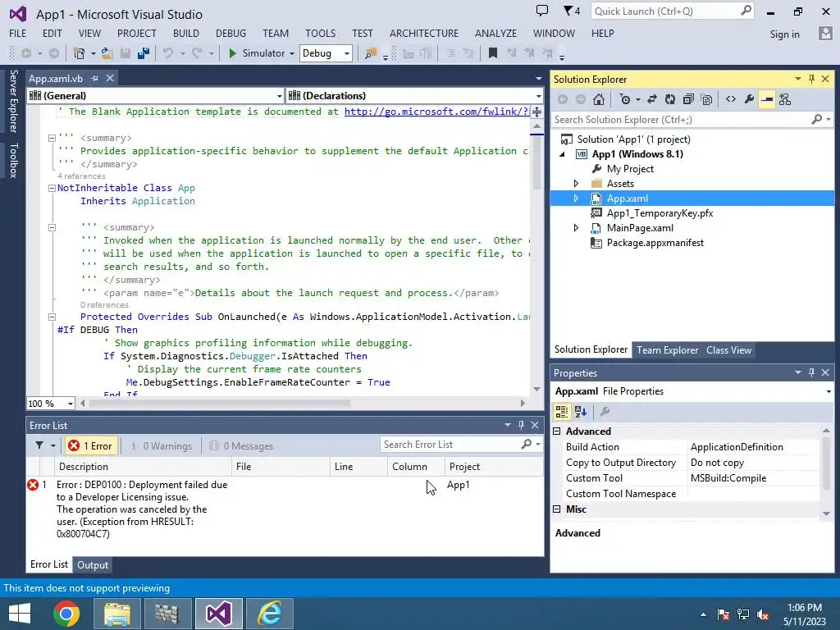840x630 pixels.
Task: Click the Server Explorer side tab
Action: (x=13, y=101)
